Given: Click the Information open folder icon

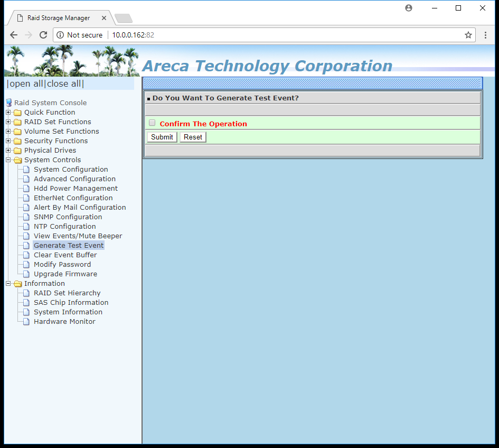Looking at the screenshot, I should point(18,284).
